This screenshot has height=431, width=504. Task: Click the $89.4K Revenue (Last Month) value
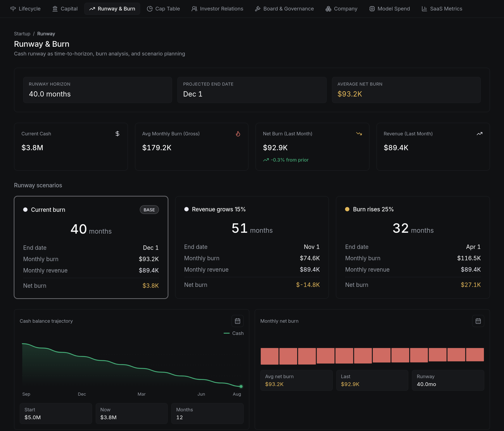pos(396,148)
